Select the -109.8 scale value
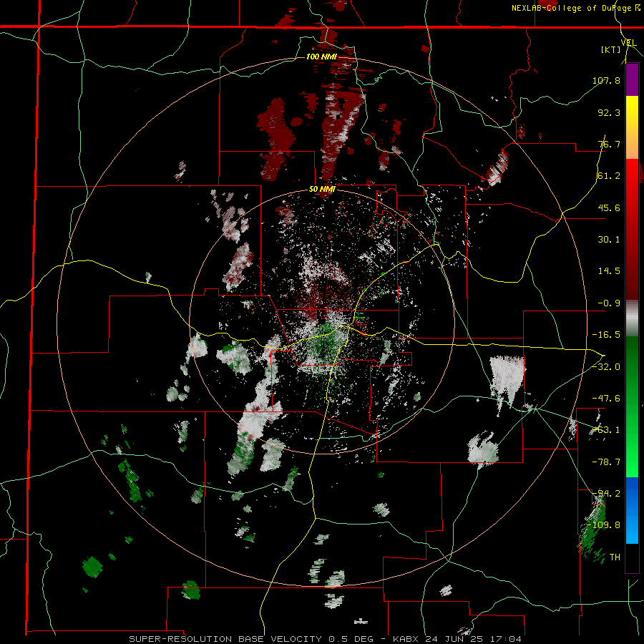This screenshot has width=644, height=644. click(604, 525)
